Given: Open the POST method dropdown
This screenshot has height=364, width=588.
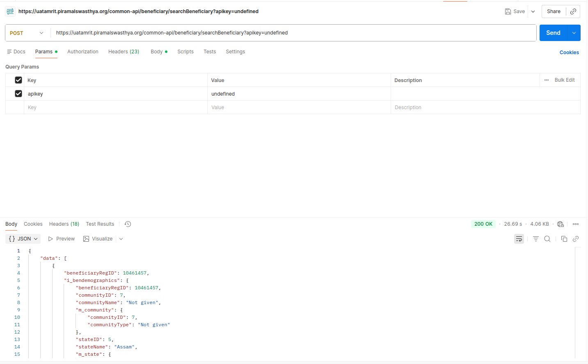Looking at the screenshot, I should pos(27,33).
